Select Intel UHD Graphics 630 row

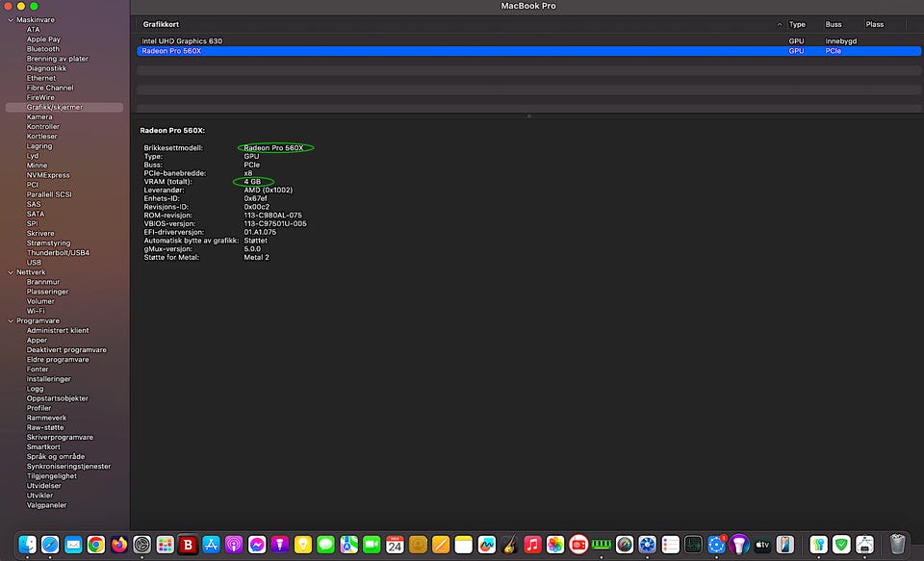coord(182,41)
